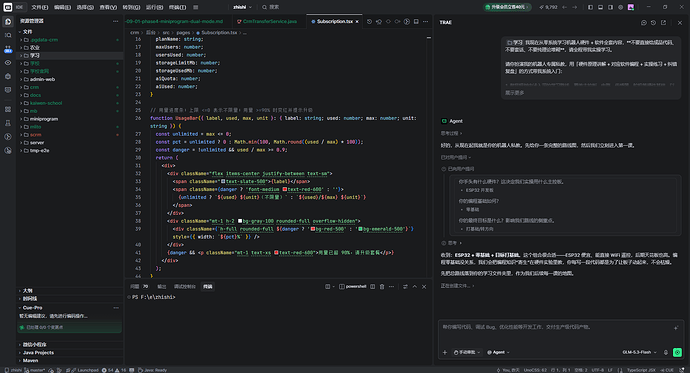Open the eye icon view in activity bar

tap(8, 62)
